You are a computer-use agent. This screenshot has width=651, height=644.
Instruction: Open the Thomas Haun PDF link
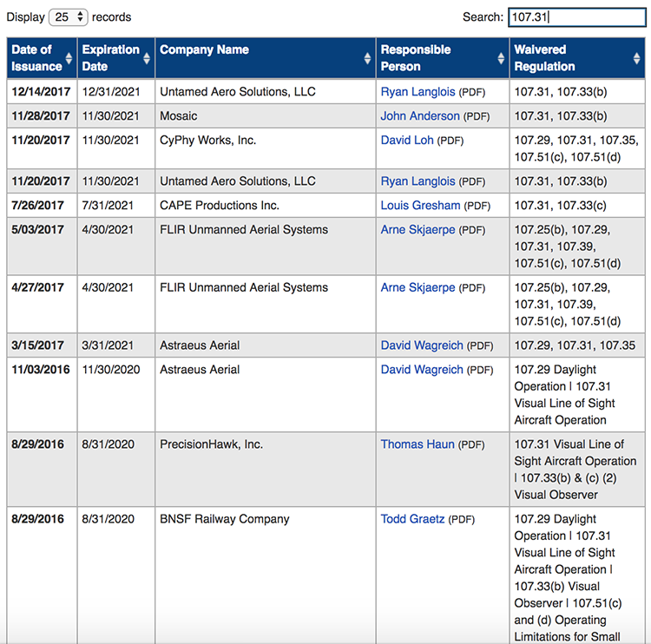click(x=418, y=444)
